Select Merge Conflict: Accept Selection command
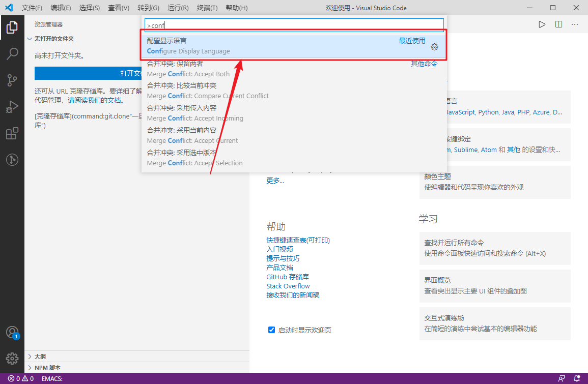This screenshot has width=588, height=384. (x=294, y=158)
